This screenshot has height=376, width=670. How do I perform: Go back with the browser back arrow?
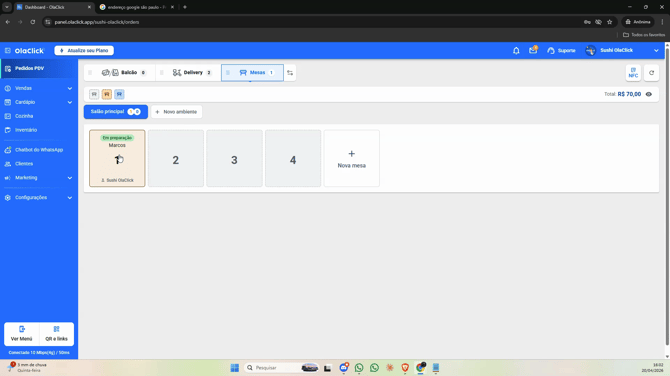pos(8,22)
